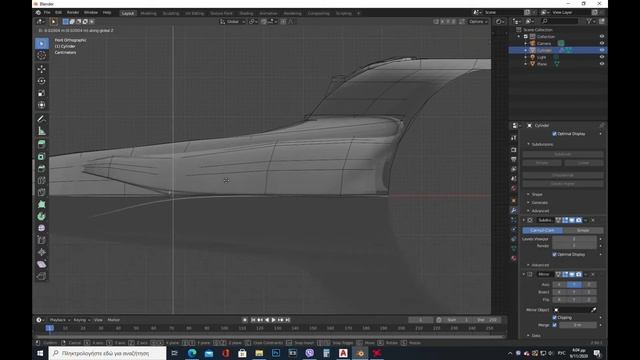Toggle Mirror modifier viewport display

tap(572, 274)
